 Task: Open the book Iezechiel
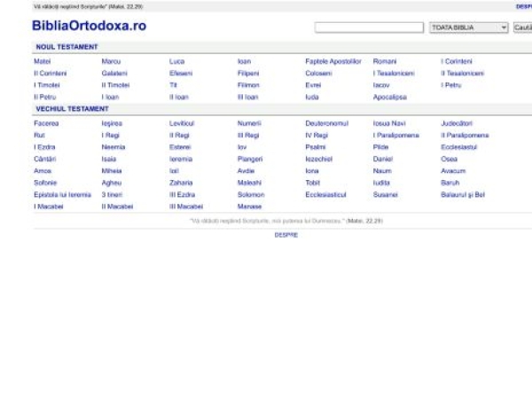(318, 159)
